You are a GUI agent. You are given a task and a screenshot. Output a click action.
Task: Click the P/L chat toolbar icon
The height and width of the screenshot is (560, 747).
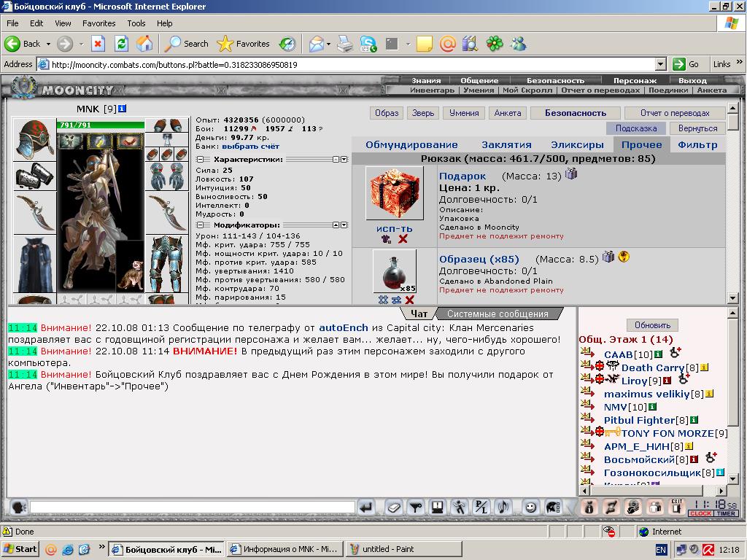point(481,507)
